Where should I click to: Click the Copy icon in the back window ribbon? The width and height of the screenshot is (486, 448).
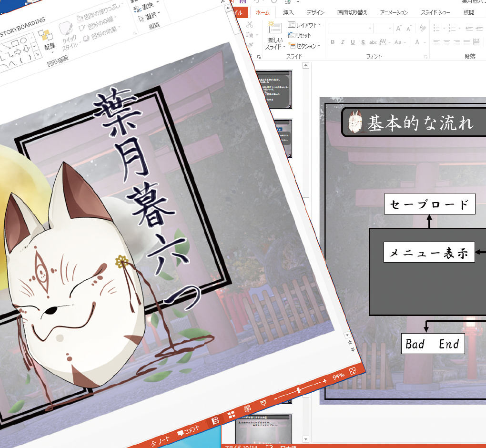click(249, 35)
